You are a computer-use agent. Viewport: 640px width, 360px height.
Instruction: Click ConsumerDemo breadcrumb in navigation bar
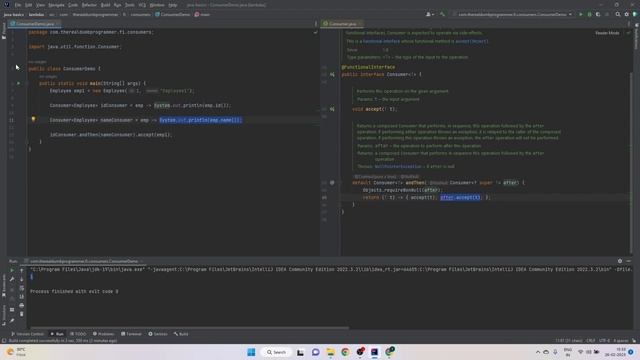(172, 14)
